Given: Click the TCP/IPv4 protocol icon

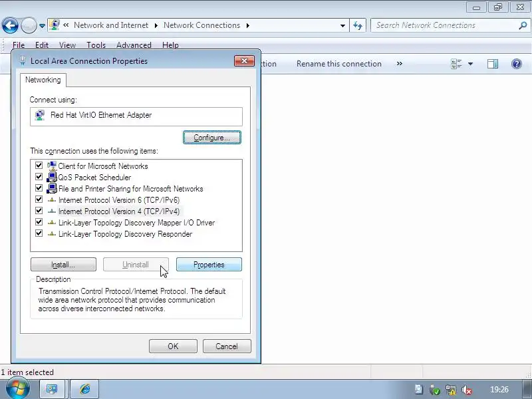Looking at the screenshot, I should pos(52,211).
